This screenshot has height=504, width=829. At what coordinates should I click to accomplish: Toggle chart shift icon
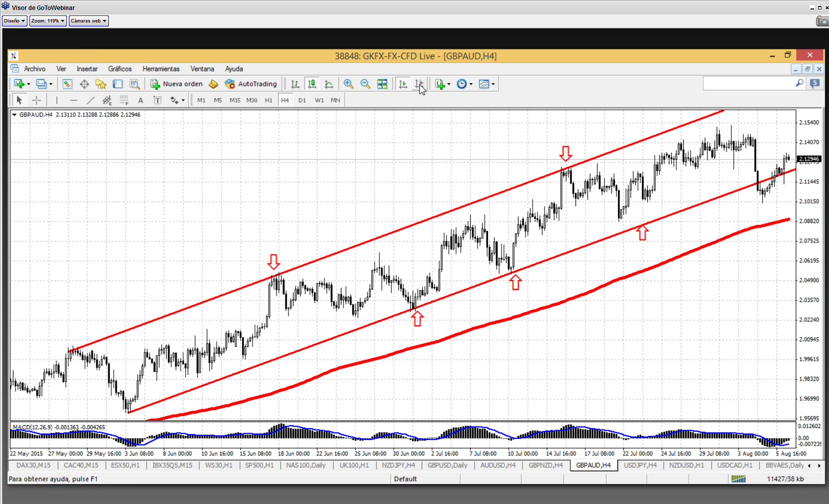pyautogui.click(x=419, y=84)
